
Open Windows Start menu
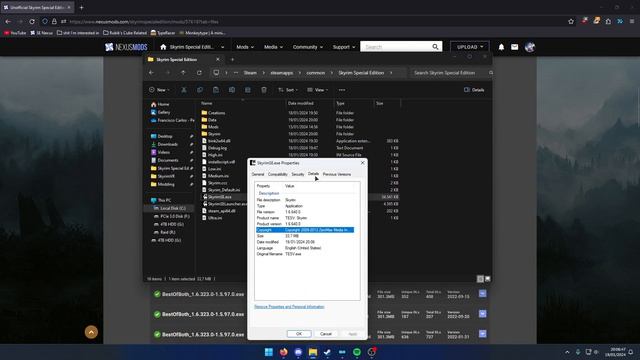point(269,352)
